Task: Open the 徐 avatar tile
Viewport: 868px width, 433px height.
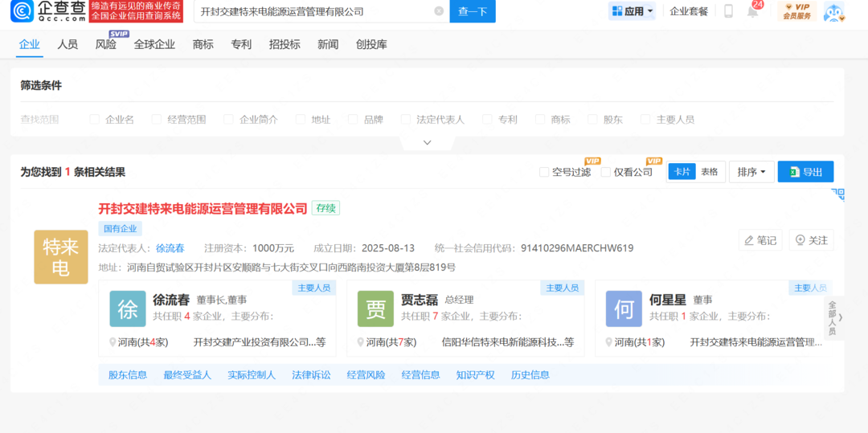Action: 128,308
